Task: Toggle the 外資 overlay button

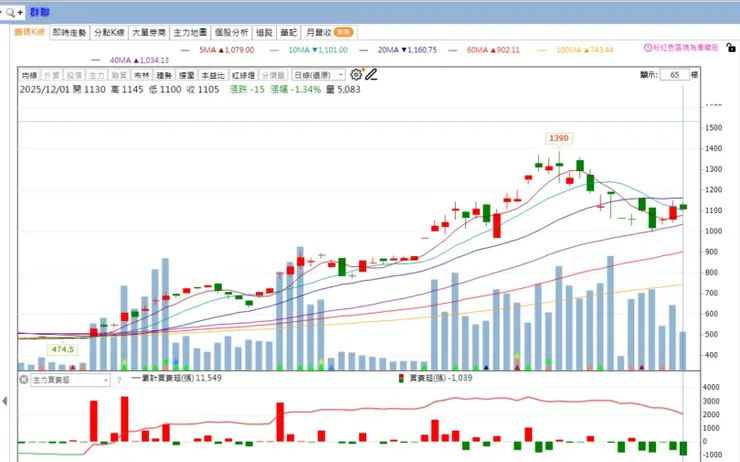Action: [51, 75]
